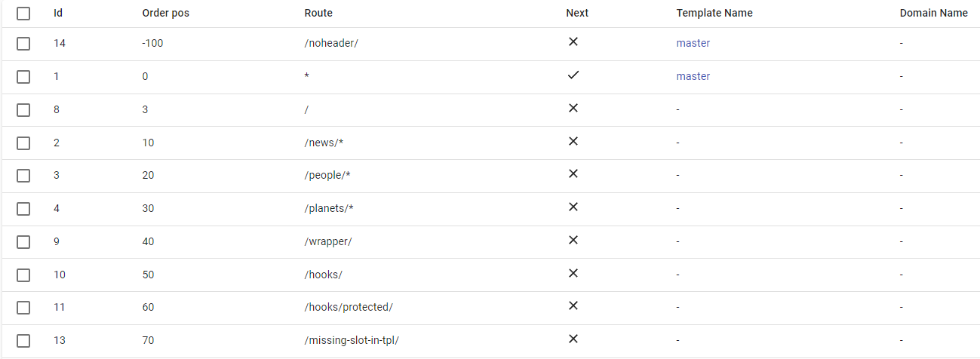Viewport: 980px width, 359px height.
Task: Click the Domain Name column header
Action: coord(934,13)
